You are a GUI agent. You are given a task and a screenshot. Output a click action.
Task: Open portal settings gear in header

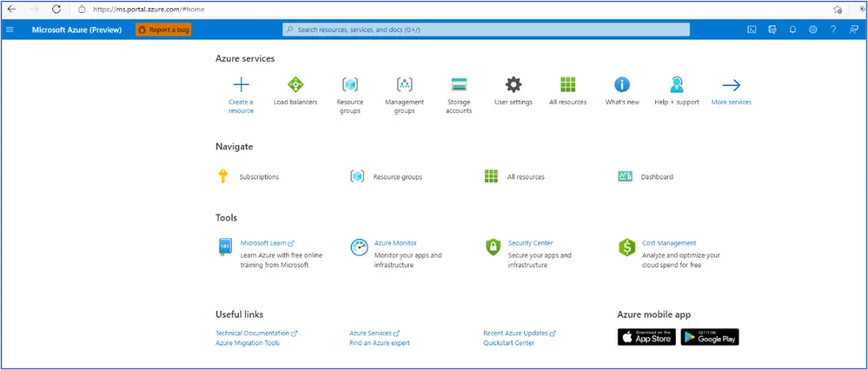(x=812, y=30)
